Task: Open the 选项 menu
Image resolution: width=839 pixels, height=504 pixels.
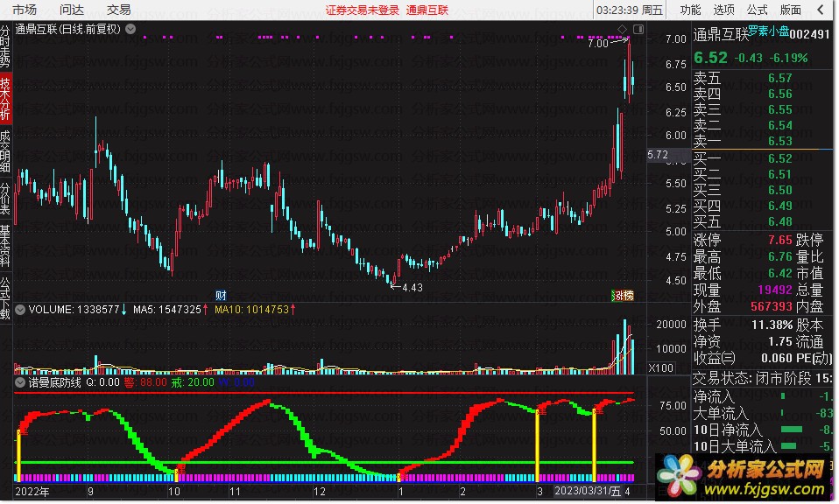Action: pos(723,10)
